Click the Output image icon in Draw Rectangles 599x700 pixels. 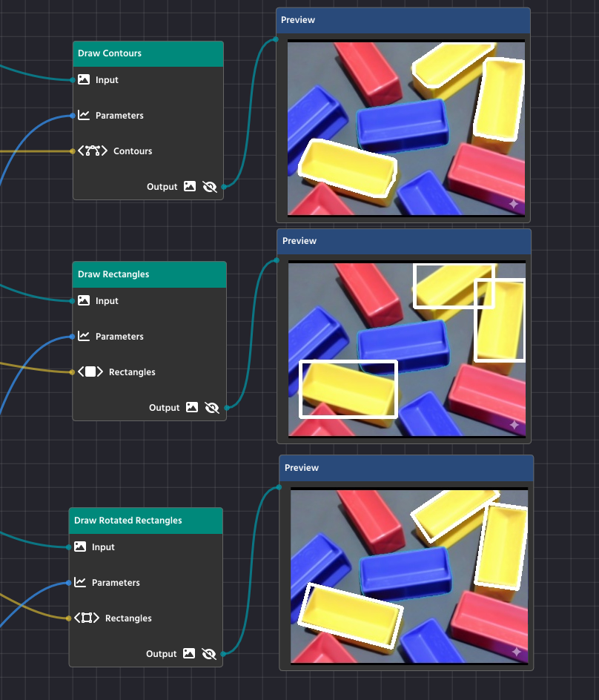coord(192,407)
